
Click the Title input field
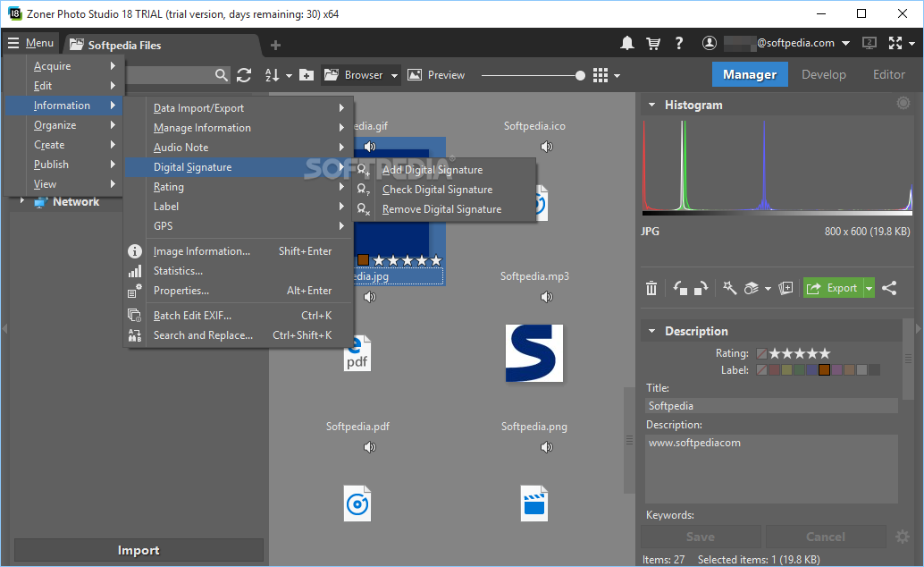point(771,405)
